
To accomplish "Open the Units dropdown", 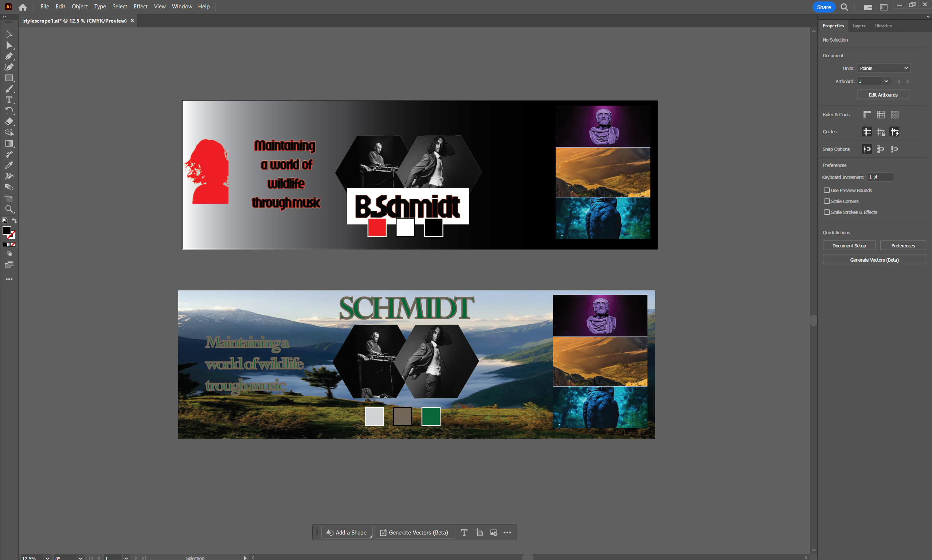I will point(883,68).
